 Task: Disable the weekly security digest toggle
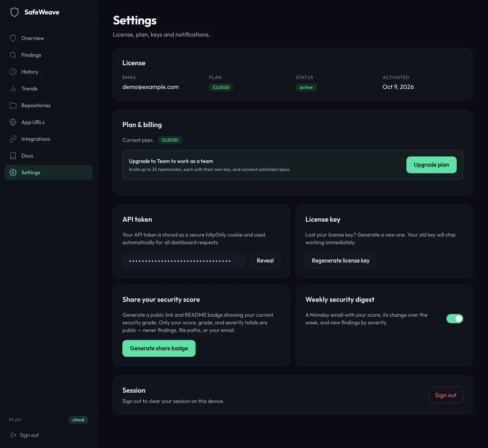(455, 319)
